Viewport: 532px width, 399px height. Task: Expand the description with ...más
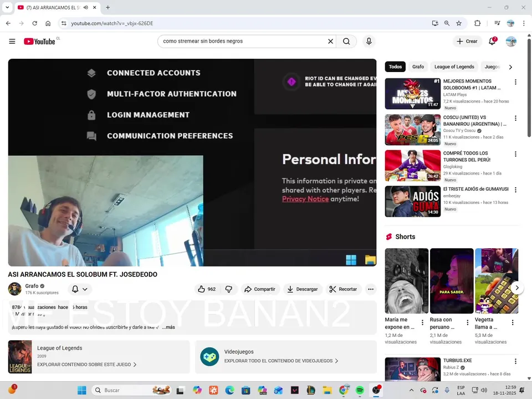click(168, 327)
